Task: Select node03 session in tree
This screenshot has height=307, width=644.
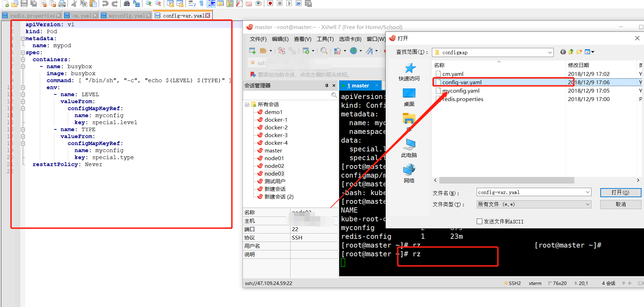Action: [274, 173]
